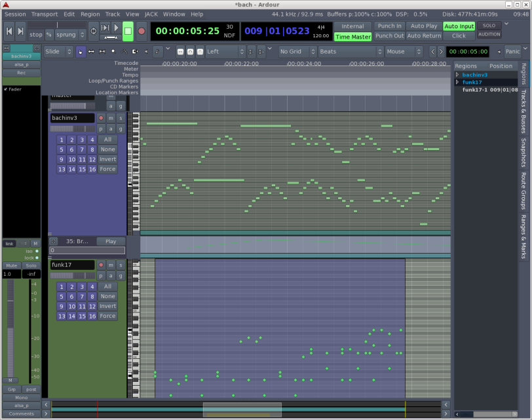Jump to session start with rewind icon
532x420 pixels.
pos(9,31)
